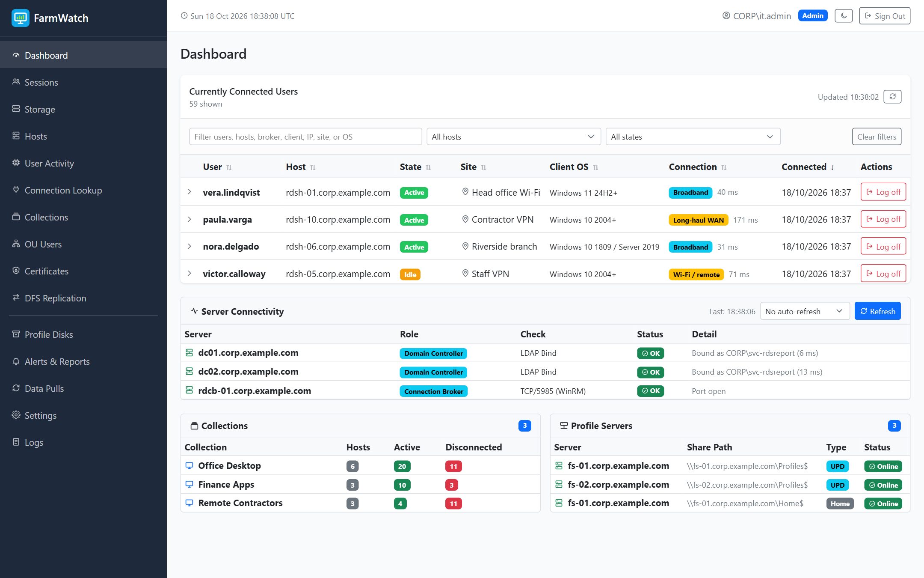The height and width of the screenshot is (578, 924).
Task: Navigate to Hosts page
Action: pyautogui.click(x=83, y=136)
